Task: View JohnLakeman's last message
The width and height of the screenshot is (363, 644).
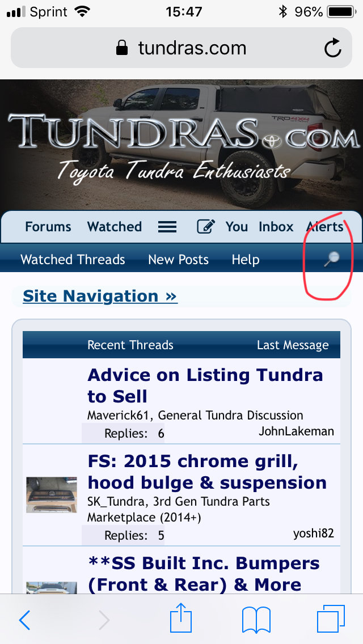Action: (296, 431)
